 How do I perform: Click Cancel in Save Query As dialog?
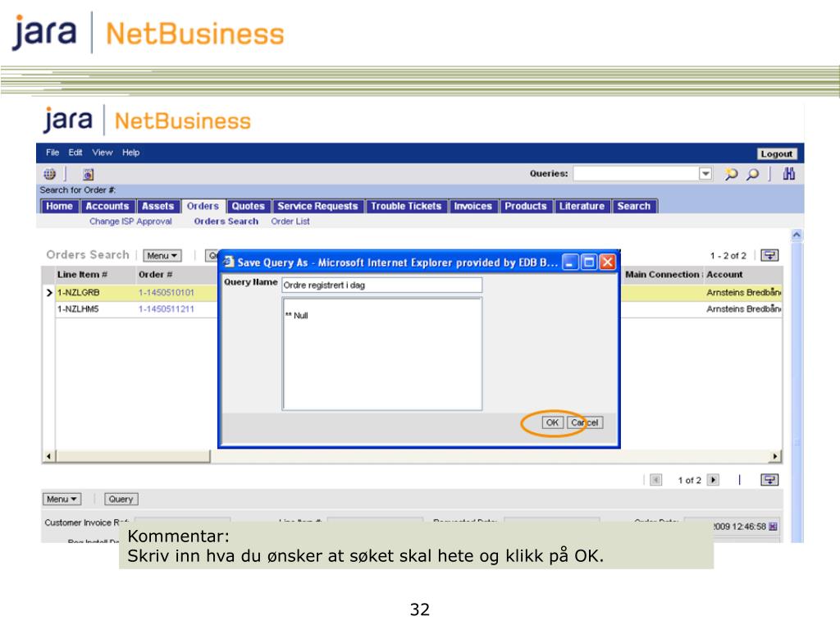584,422
